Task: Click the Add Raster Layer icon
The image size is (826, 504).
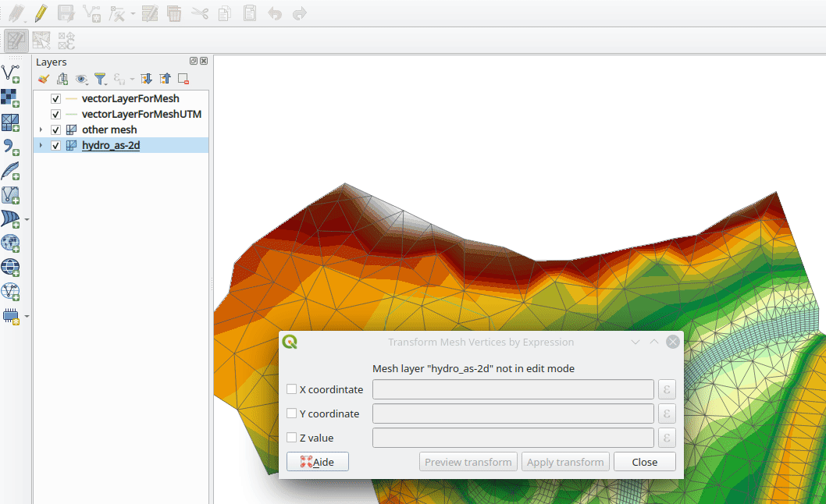Action: (x=10, y=98)
